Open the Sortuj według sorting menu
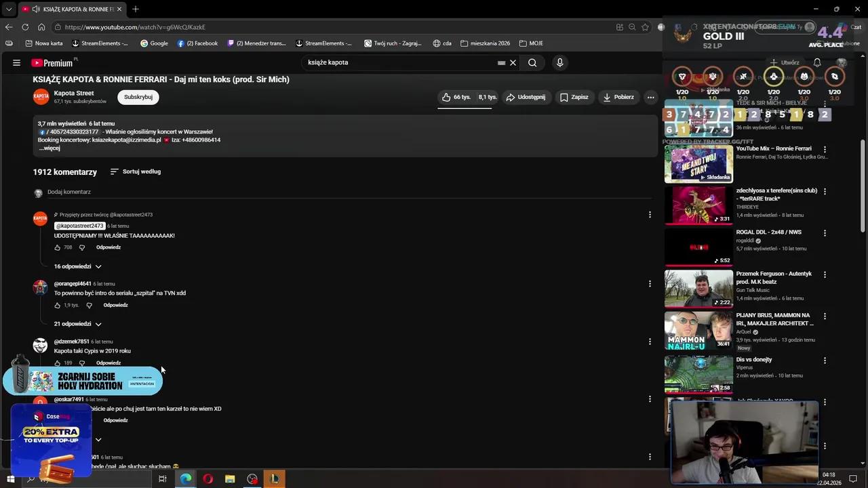868x488 pixels. pos(135,171)
